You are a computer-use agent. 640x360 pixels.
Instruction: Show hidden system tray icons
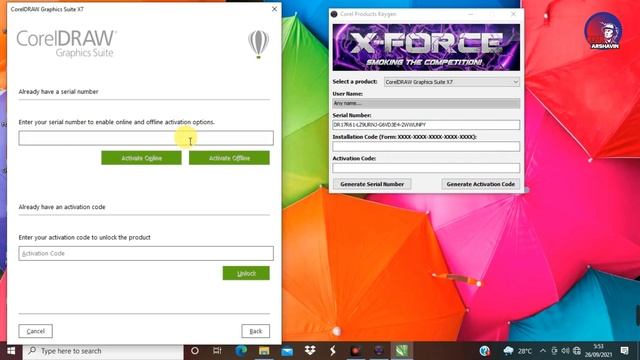(x=542, y=351)
